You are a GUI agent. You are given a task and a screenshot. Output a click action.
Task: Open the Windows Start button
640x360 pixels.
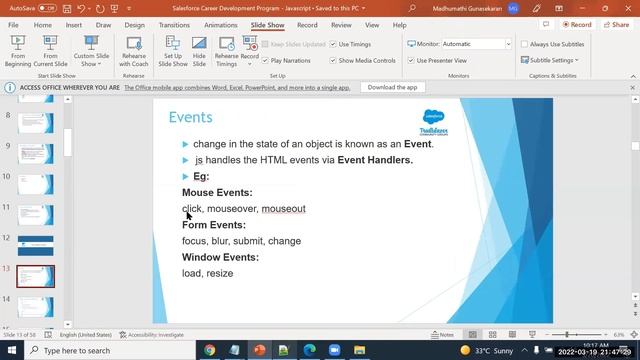12,350
